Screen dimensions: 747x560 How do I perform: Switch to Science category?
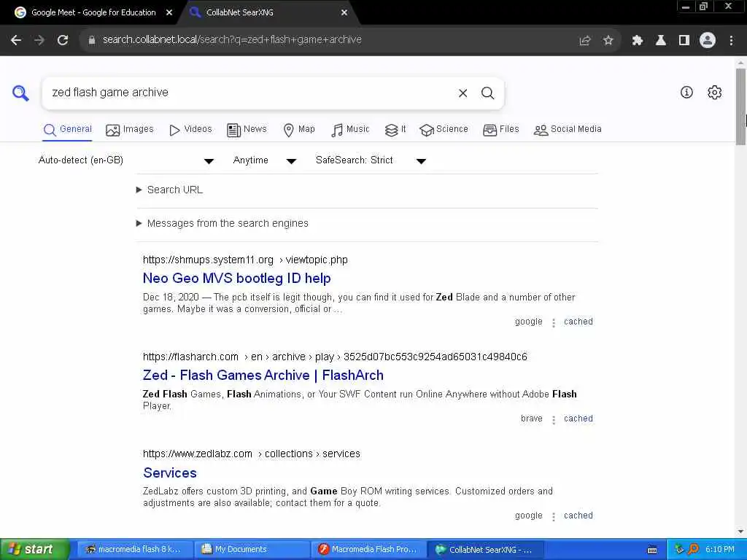(444, 130)
